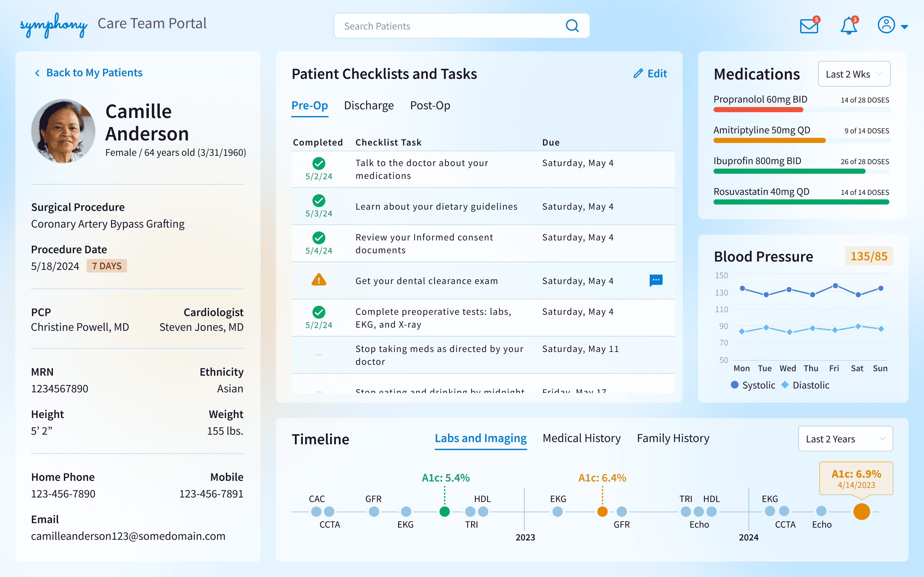
Task: Click the back chevron arrow icon
Action: [x=37, y=73]
